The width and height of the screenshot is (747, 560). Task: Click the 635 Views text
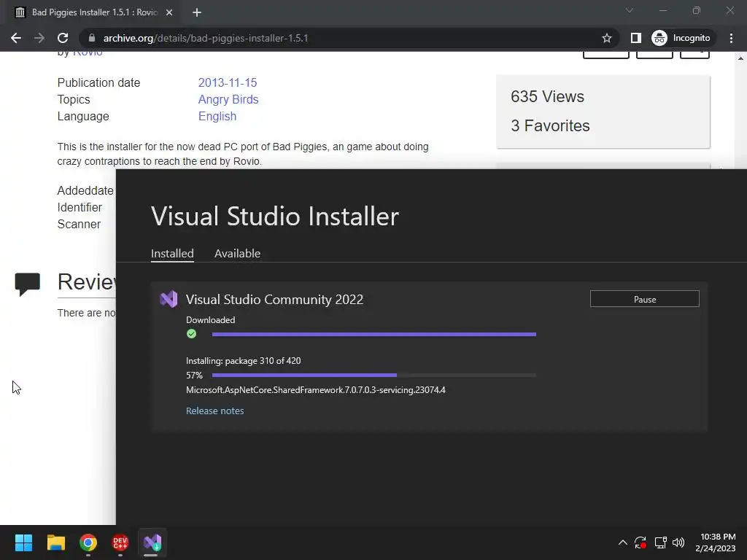[547, 97]
